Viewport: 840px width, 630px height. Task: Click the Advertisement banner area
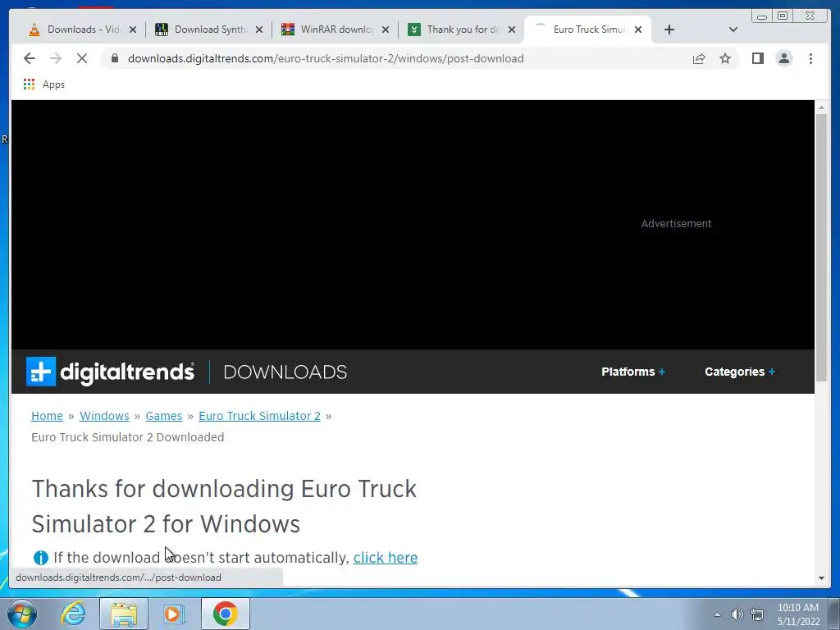413,225
